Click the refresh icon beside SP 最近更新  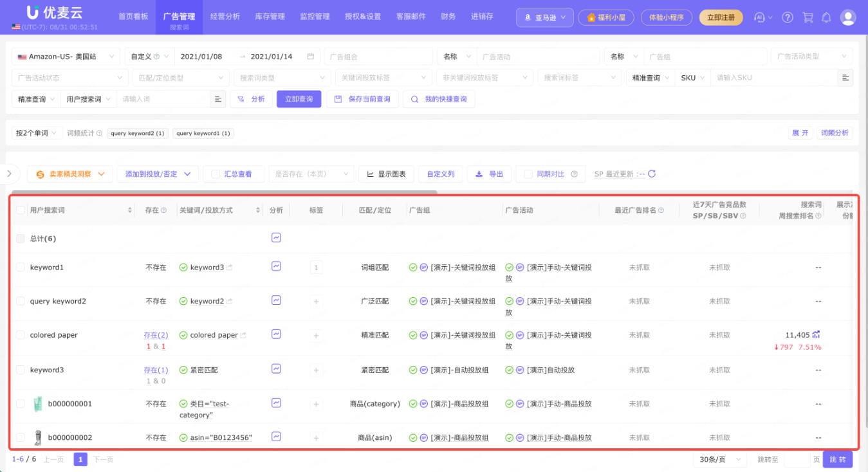(x=652, y=174)
